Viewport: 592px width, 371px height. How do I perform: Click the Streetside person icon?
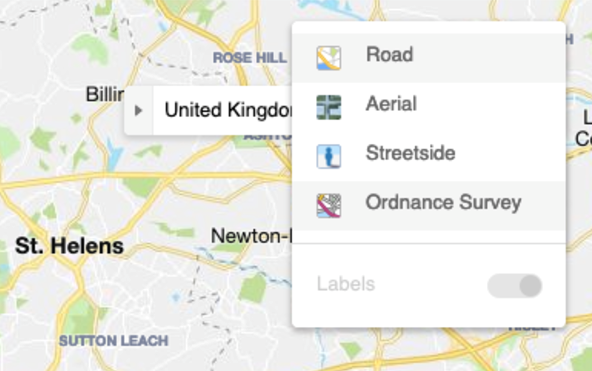click(328, 156)
